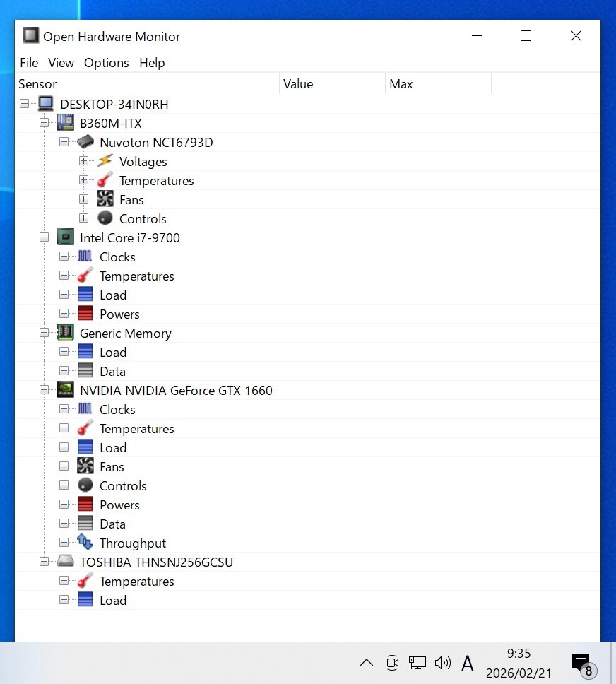616x684 pixels.
Task: Click the RAM icon beside Generic Memory
Action: (x=66, y=332)
